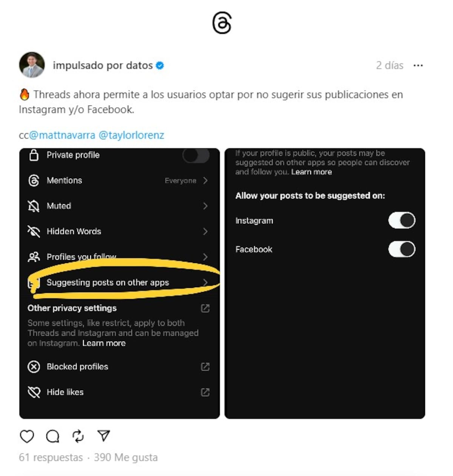The height and width of the screenshot is (476, 453).
Task: Open the @mattnavarra mention link
Action: click(x=62, y=135)
